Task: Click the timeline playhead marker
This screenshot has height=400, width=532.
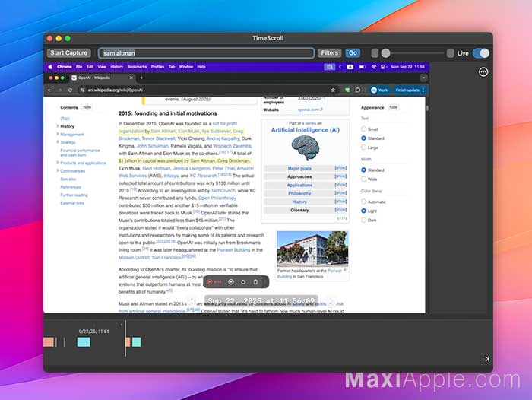Action: tap(125, 338)
